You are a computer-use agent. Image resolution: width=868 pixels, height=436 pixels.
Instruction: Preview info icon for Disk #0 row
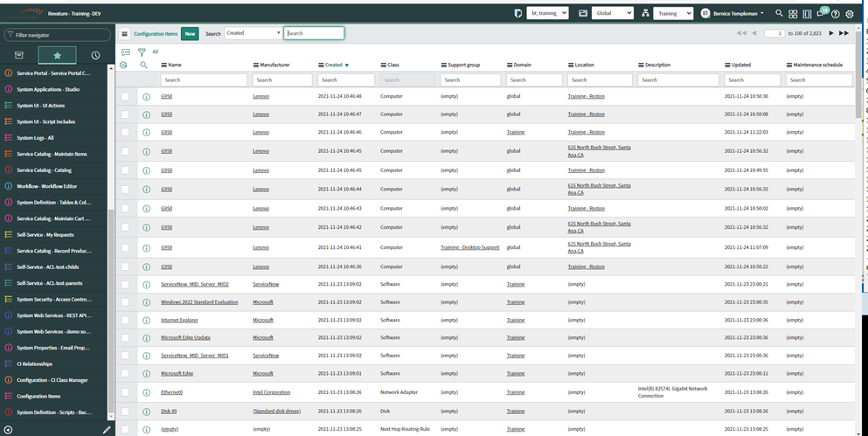(146, 412)
